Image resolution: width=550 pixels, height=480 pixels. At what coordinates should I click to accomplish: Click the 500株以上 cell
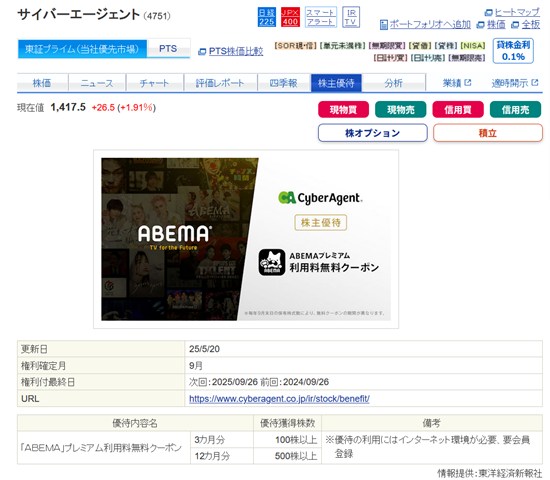(x=288, y=456)
